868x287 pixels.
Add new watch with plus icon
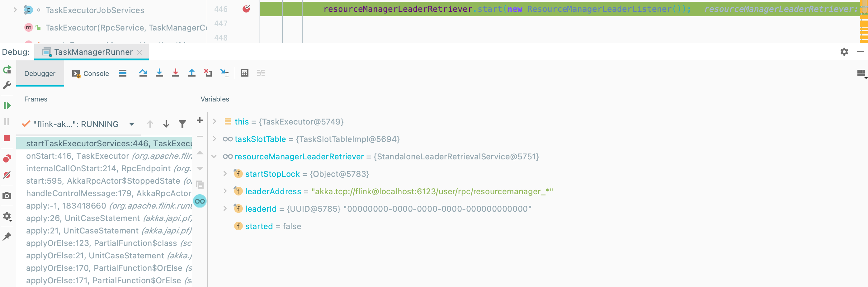(x=200, y=120)
